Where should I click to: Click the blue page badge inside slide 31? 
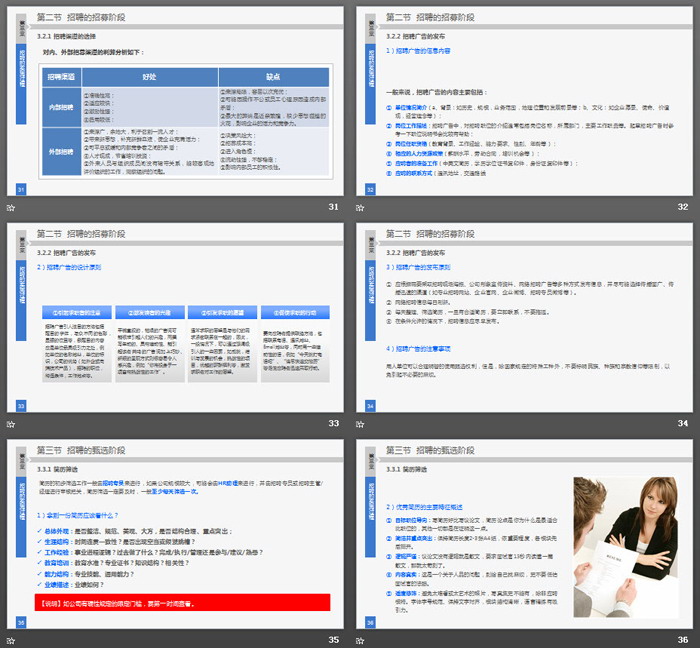22,189
